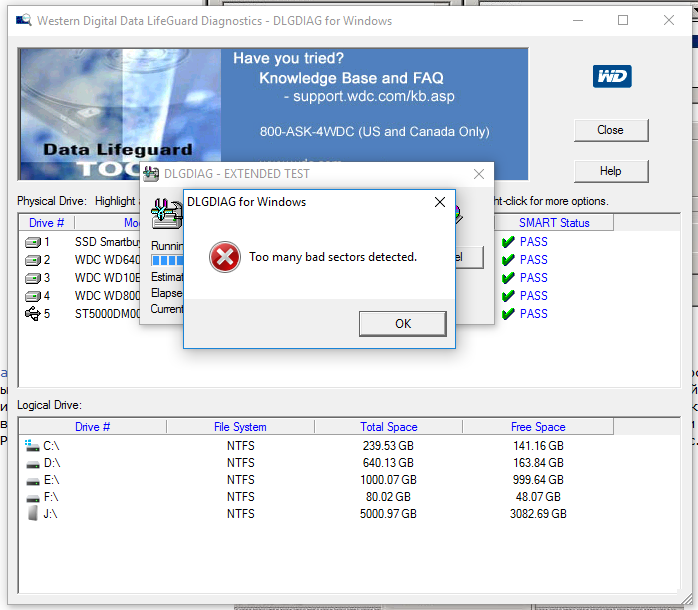Click 80.02 GB total space value
This screenshot has height=610, width=698.
pyautogui.click(x=388, y=496)
